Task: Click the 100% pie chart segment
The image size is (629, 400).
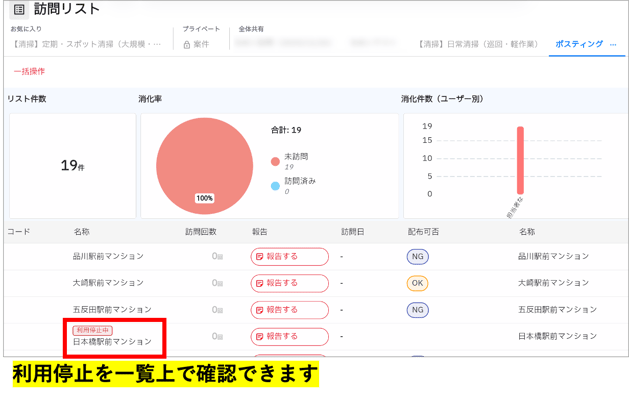Action: pos(205,166)
